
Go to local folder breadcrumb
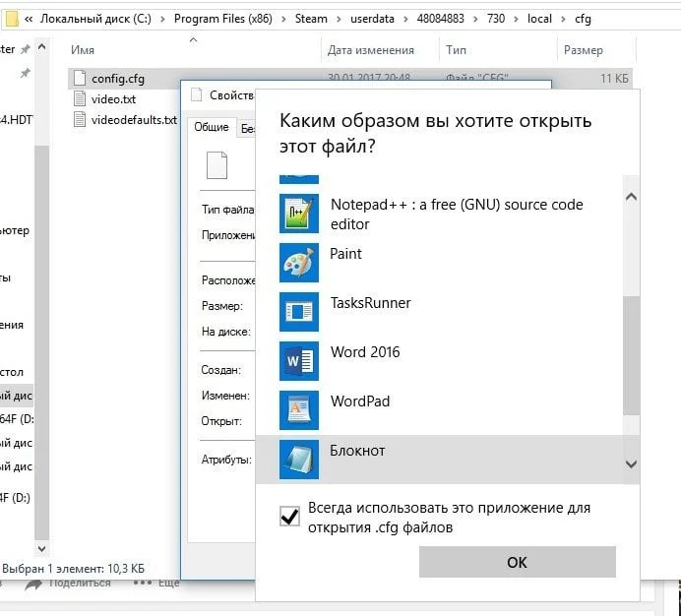(539, 19)
